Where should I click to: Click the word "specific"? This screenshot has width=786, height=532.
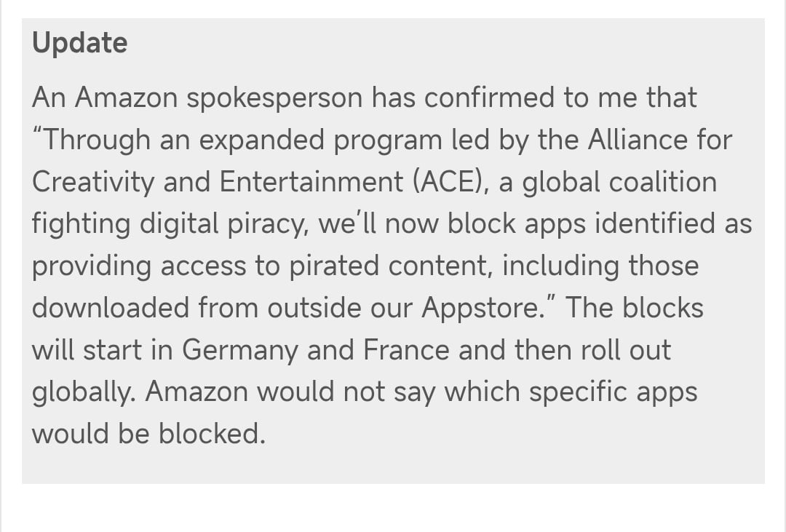pyautogui.click(x=578, y=392)
